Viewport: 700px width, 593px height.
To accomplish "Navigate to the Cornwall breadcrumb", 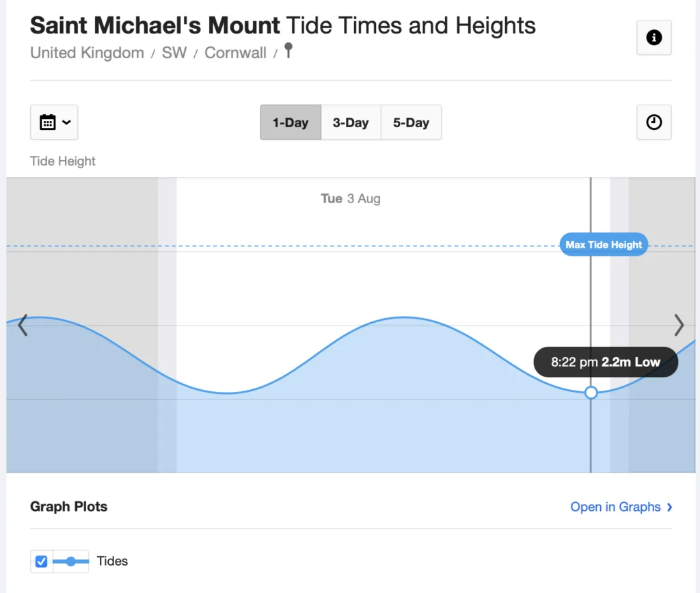I will (235, 53).
